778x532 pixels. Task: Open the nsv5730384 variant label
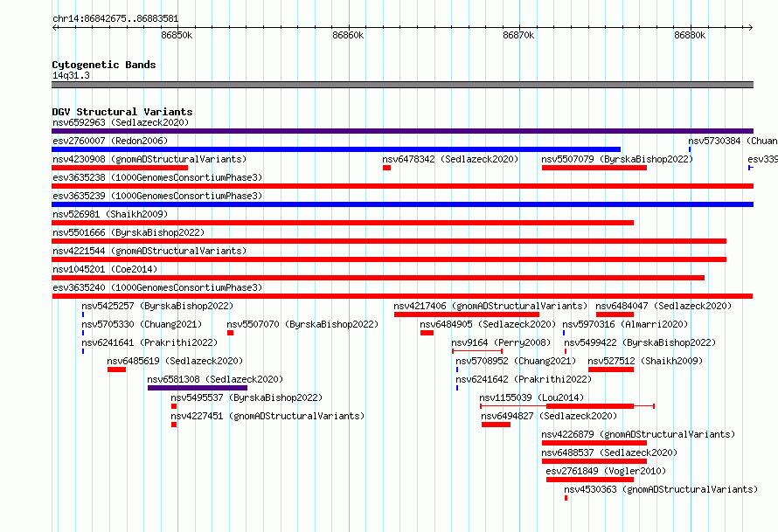click(733, 141)
